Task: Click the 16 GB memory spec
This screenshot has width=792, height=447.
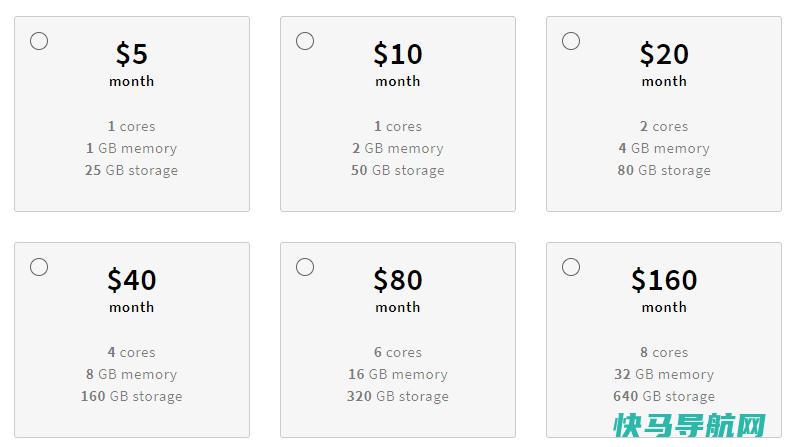Action: click(398, 374)
